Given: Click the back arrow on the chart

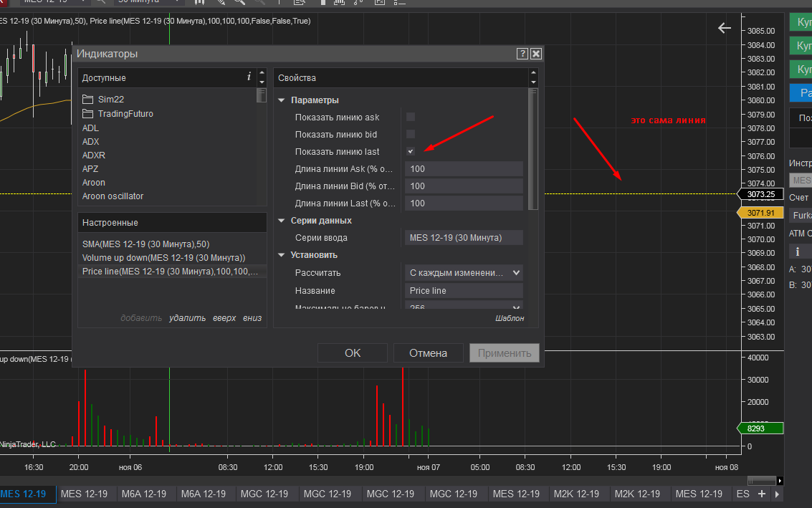Looking at the screenshot, I should 725,28.
